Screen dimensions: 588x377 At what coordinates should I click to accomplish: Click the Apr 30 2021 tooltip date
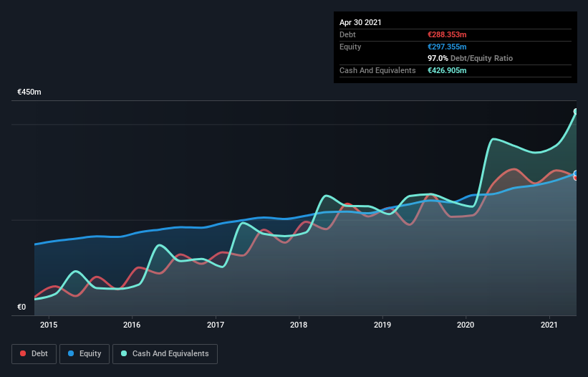point(360,22)
